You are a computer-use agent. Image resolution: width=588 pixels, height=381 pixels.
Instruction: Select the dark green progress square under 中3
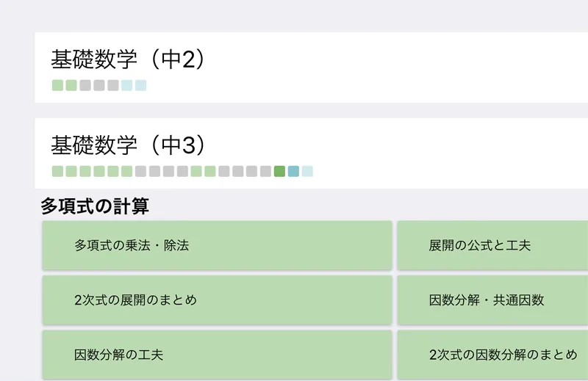[x=279, y=171]
